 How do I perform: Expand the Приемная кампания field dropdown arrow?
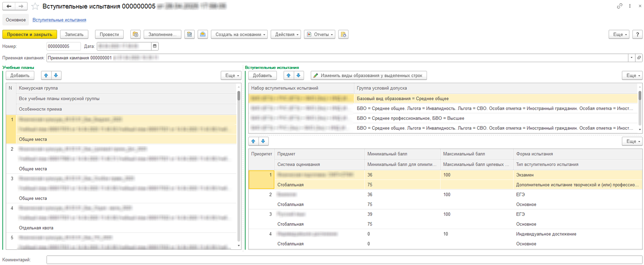point(632,58)
